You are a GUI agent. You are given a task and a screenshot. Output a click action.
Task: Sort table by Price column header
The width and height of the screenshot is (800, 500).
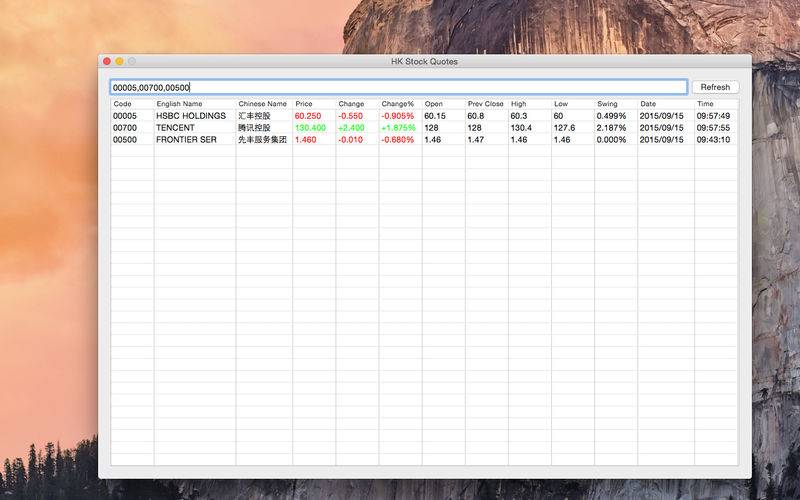[x=313, y=104]
